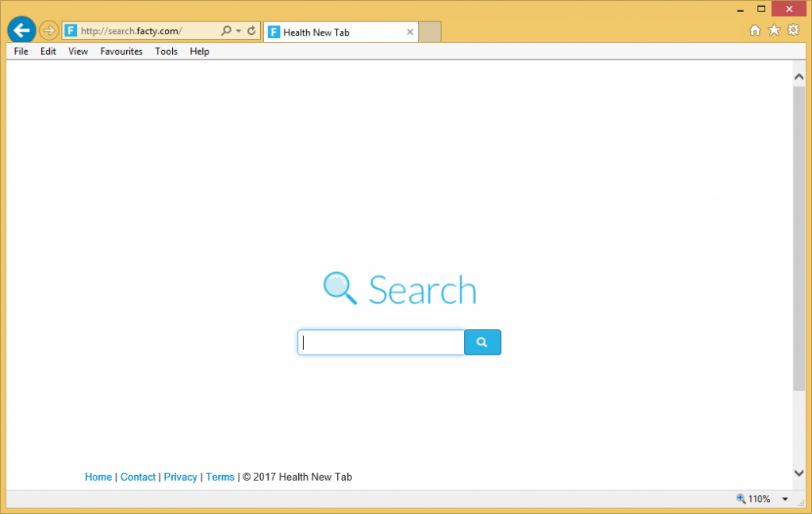
Task: Click the scrollbar down arrow
Action: point(799,473)
